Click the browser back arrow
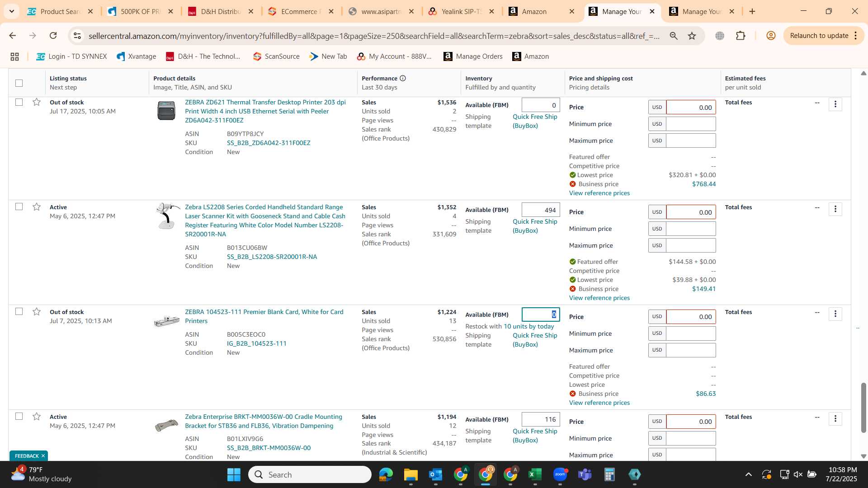 click(12, 36)
